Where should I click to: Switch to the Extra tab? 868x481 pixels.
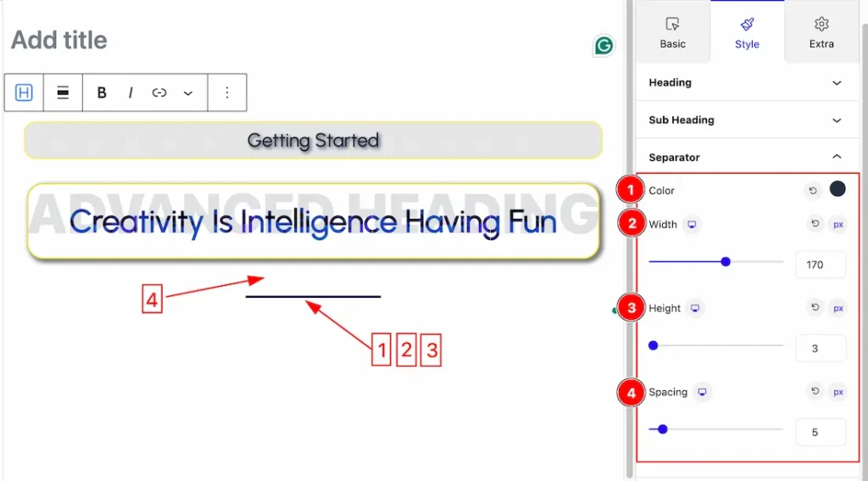click(x=821, y=32)
